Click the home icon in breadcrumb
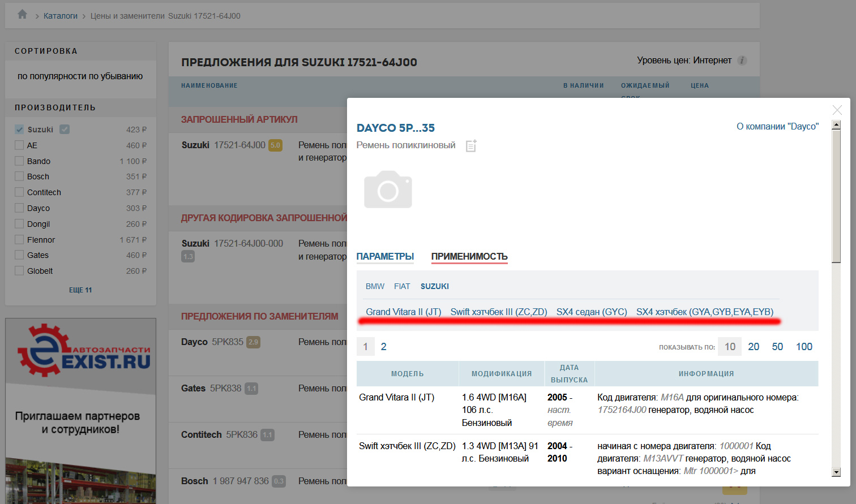Screen dimensions: 856x504 click(x=22, y=15)
